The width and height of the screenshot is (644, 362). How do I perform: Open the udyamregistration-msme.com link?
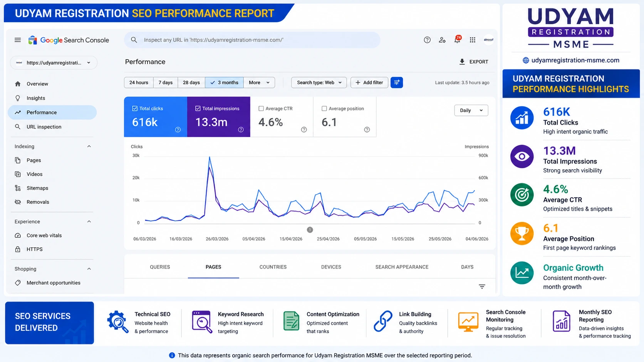coord(571,60)
